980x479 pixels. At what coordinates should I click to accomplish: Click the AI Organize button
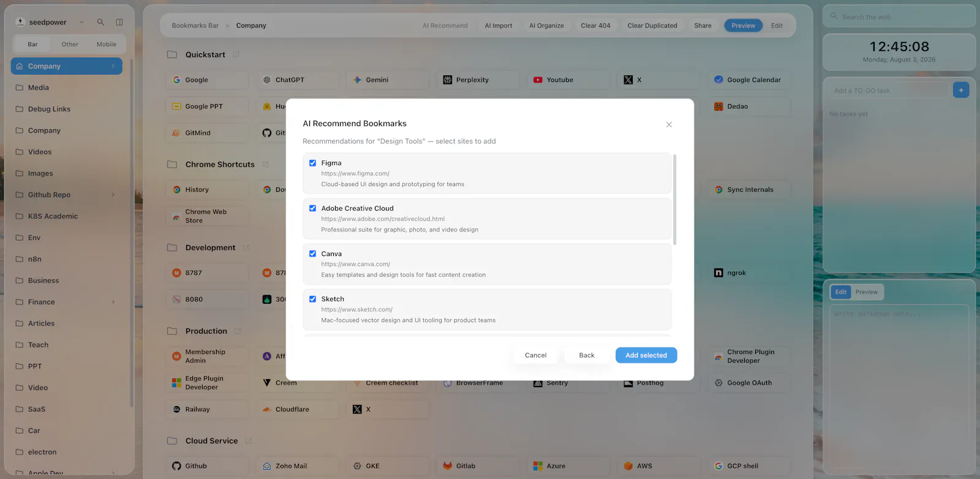(x=546, y=26)
